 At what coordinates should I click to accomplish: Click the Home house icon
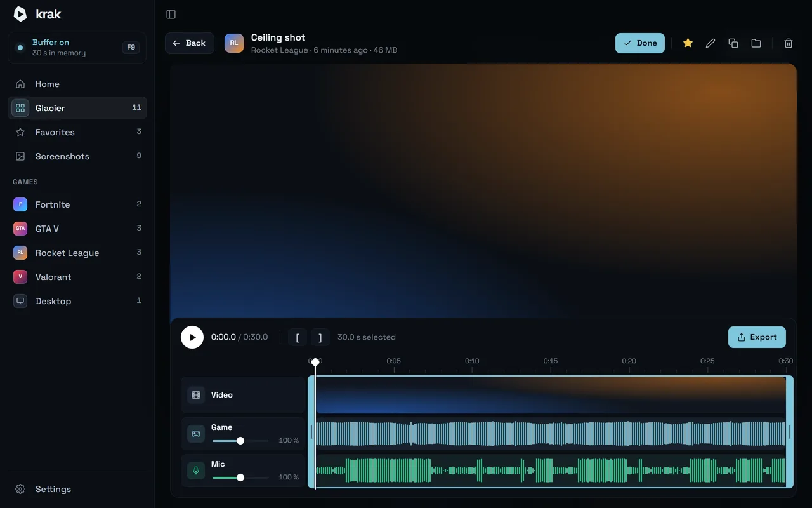click(20, 84)
